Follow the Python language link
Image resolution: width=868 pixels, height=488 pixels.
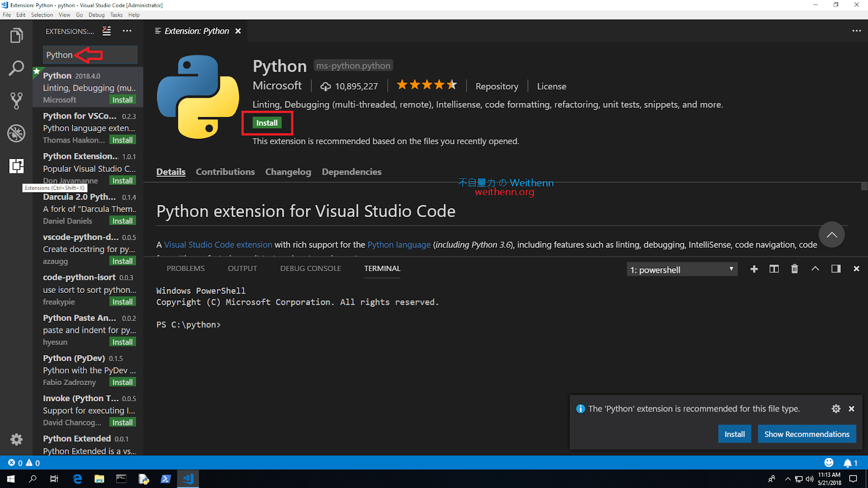point(399,245)
